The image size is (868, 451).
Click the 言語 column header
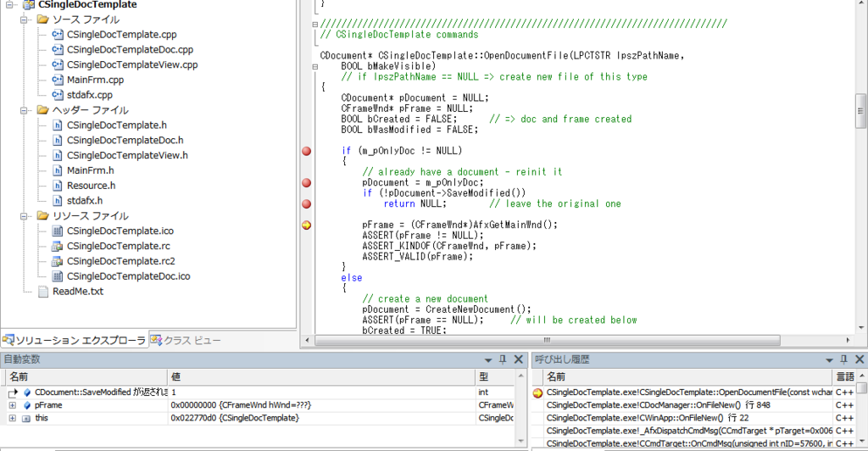[845, 377]
